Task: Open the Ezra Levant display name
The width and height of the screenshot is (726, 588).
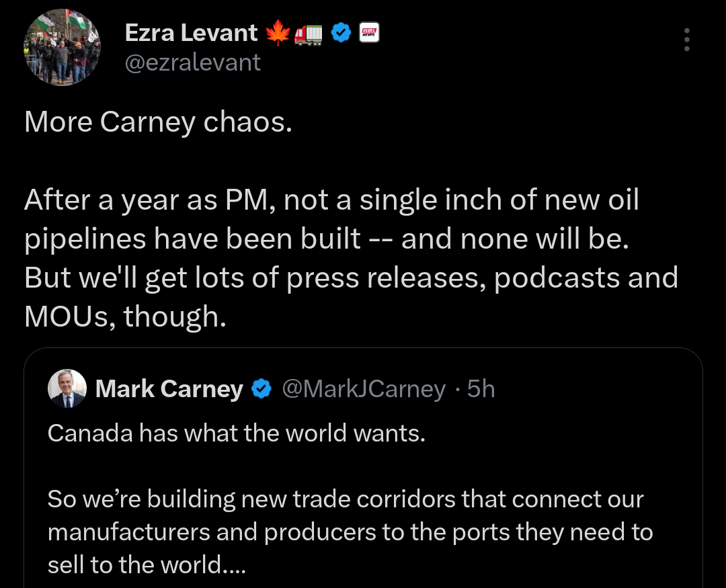Action: click(x=191, y=32)
